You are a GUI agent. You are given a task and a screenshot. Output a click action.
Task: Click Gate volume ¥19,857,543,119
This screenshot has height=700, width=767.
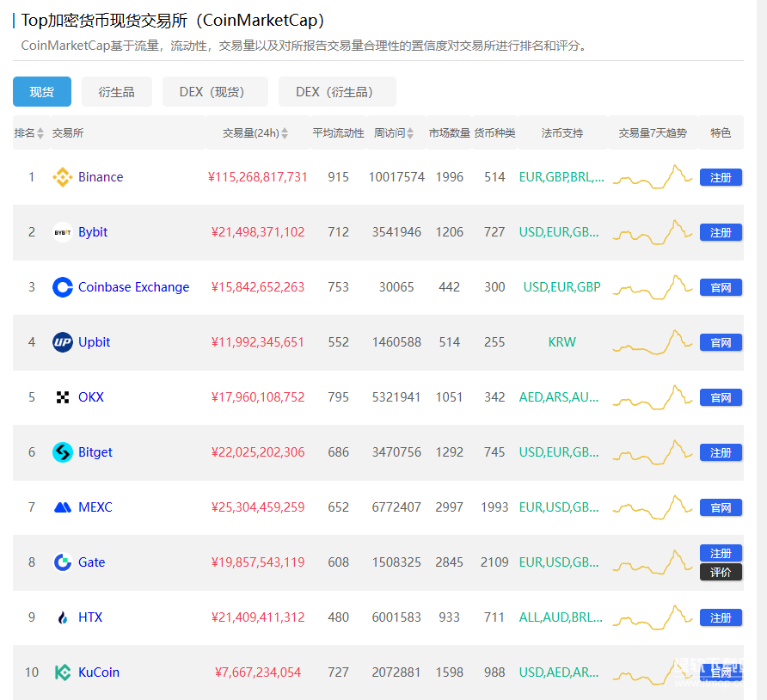(x=258, y=562)
